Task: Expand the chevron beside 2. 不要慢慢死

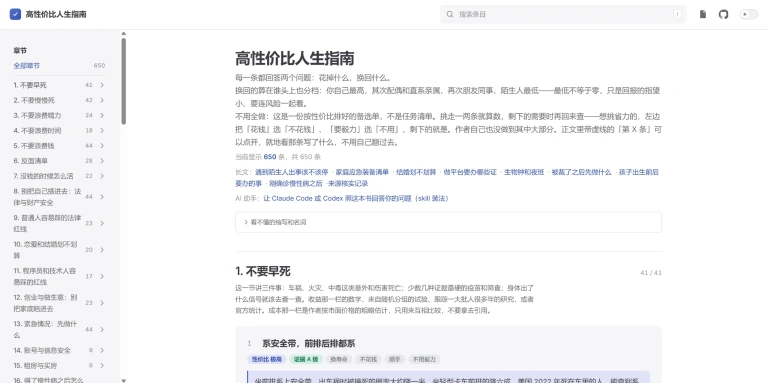Action: click(102, 100)
